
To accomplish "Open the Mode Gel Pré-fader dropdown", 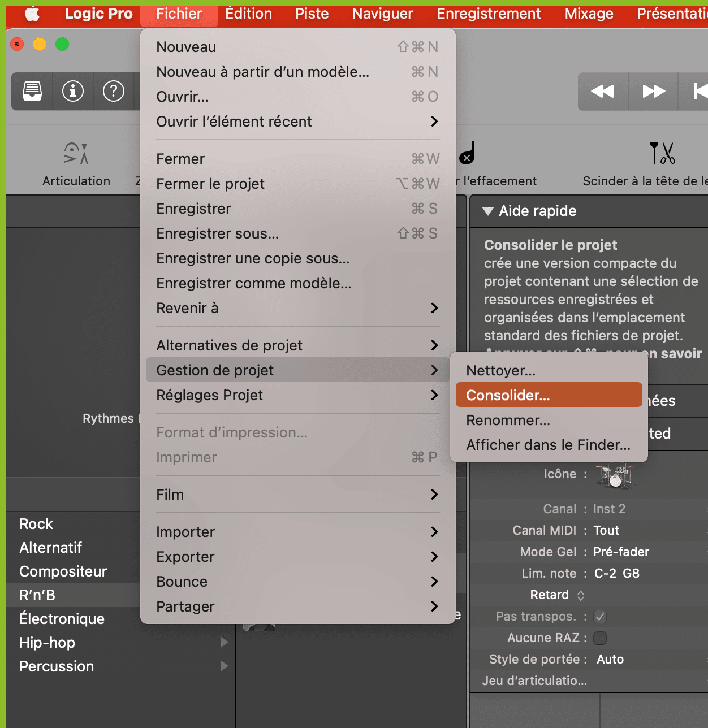I will [621, 552].
